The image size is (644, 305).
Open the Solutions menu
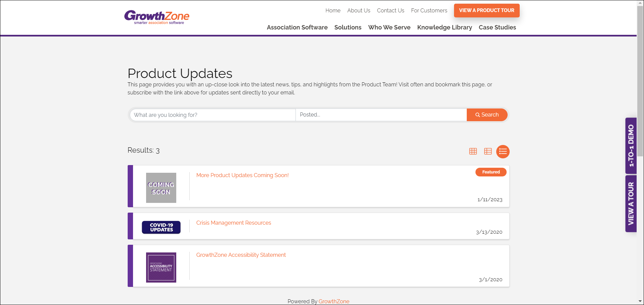pyautogui.click(x=348, y=27)
